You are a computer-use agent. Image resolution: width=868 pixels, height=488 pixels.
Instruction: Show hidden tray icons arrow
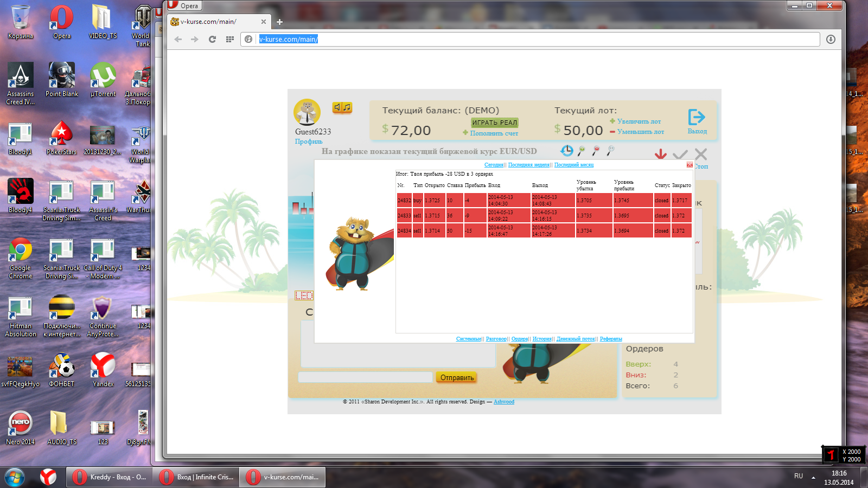pyautogui.click(x=813, y=477)
